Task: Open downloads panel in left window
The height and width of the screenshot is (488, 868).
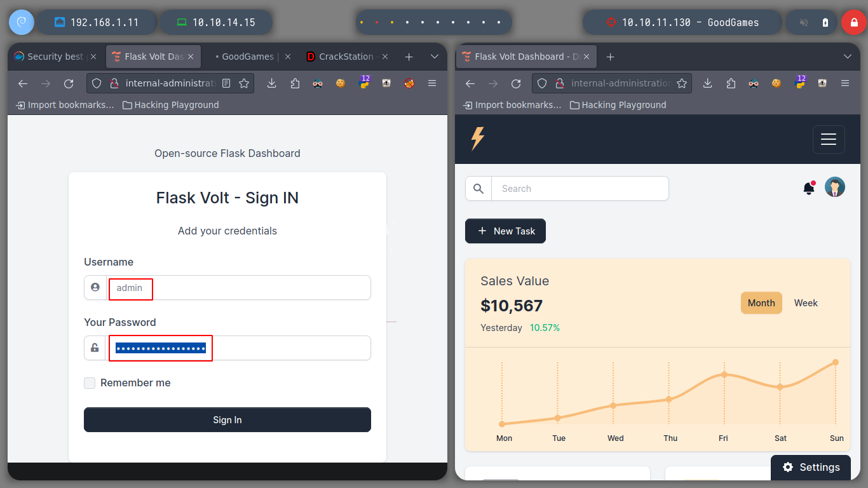Action: (271, 83)
